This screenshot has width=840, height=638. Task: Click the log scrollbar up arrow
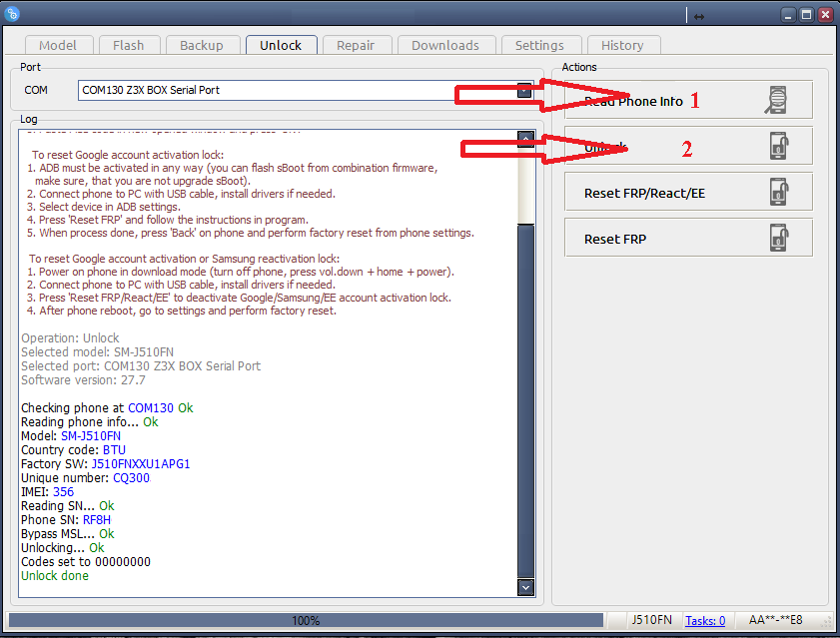pyautogui.click(x=526, y=139)
